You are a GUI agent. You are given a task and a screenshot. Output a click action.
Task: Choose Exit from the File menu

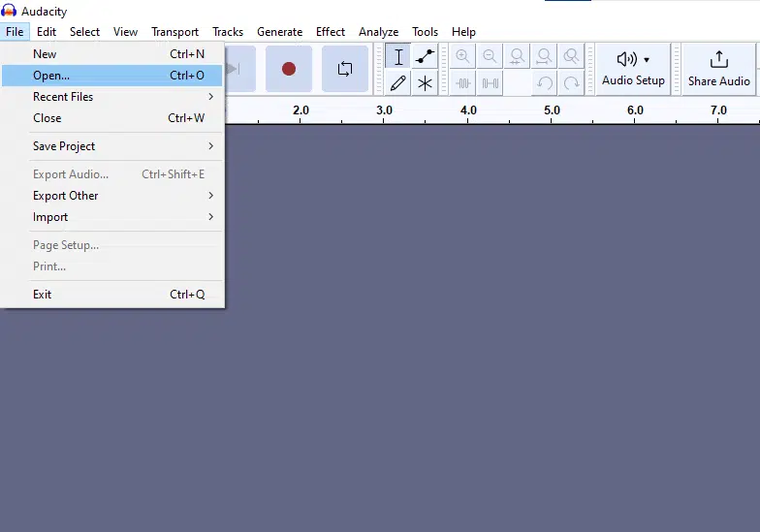pos(112,295)
